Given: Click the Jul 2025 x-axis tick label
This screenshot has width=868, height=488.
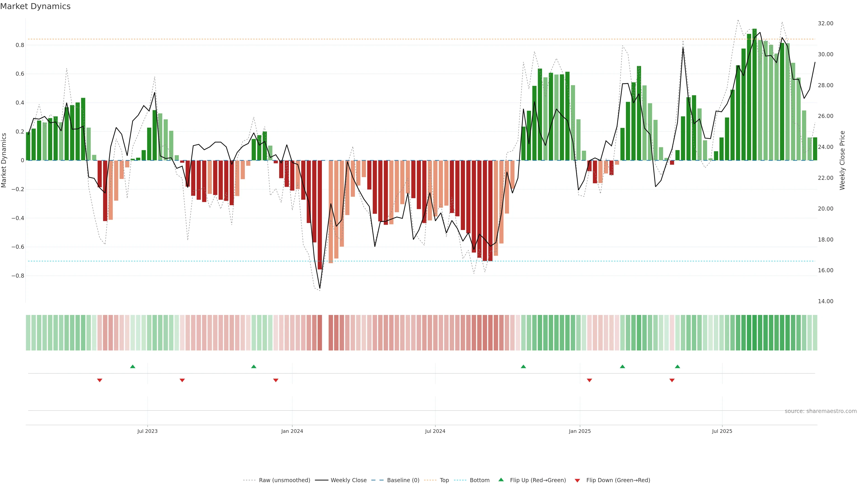Looking at the screenshot, I should tap(722, 431).
